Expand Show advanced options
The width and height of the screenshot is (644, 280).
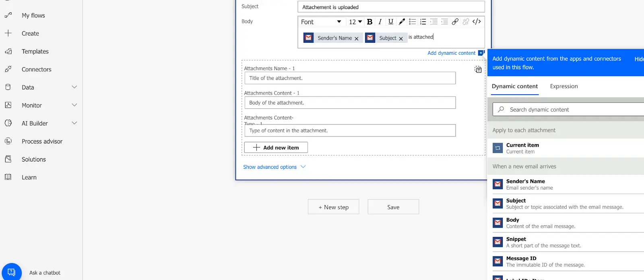(274, 167)
